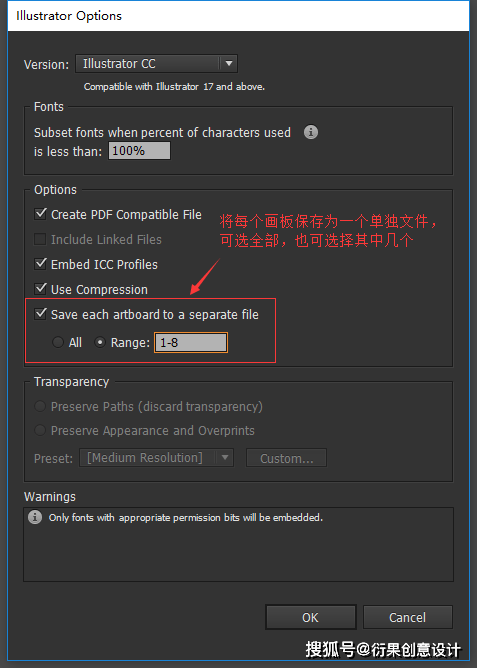This screenshot has height=668, width=477.
Task: Choose Preserve Appearance and Overprints option
Action: coord(40,430)
